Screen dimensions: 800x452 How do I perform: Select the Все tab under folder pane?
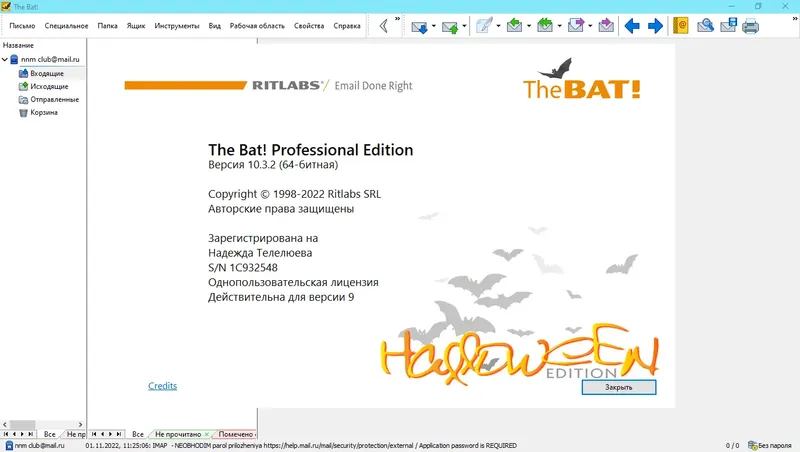(49, 434)
